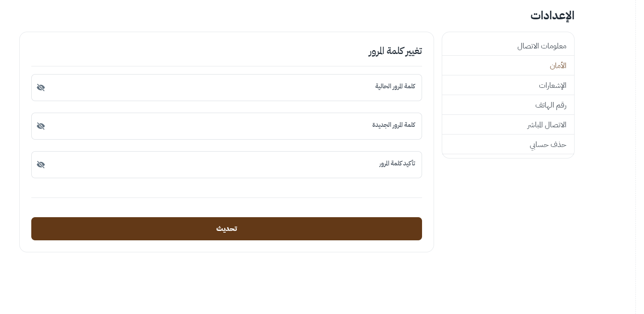The height and width of the screenshot is (314, 644).
Task: Select the الأمان item in the sidebar
Action: click(558, 66)
